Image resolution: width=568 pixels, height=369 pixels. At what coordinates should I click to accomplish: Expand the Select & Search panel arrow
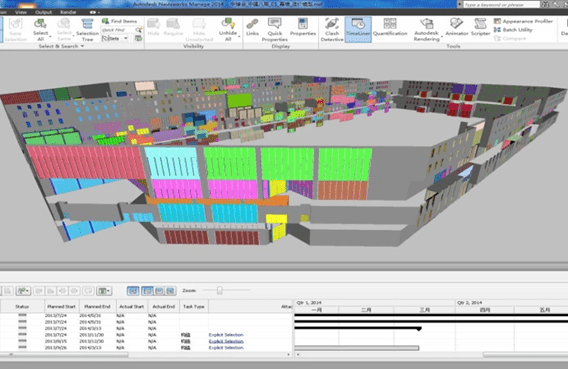[x=82, y=46]
